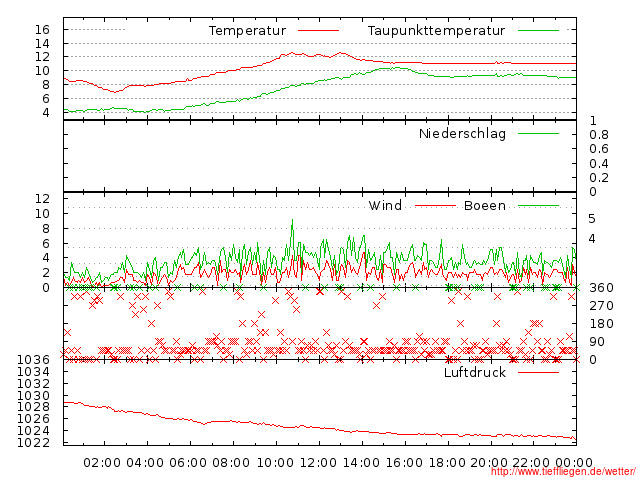Click the 270 wind direction axis value
The width and height of the screenshot is (640, 480).
click(601, 306)
